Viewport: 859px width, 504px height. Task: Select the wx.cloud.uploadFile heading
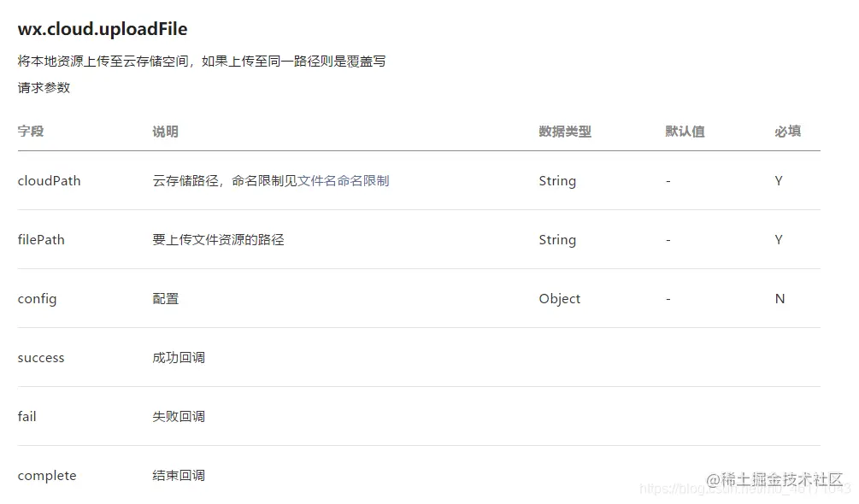pos(103,29)
